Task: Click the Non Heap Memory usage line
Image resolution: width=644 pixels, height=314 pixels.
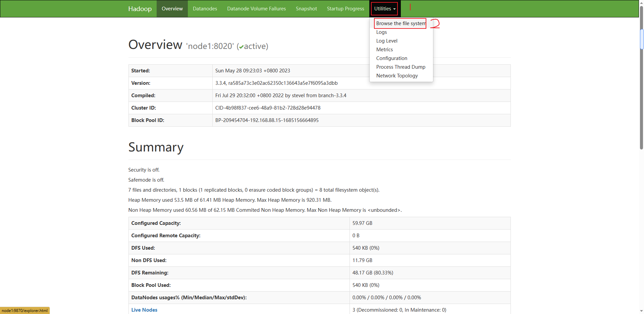Action: 265,210
